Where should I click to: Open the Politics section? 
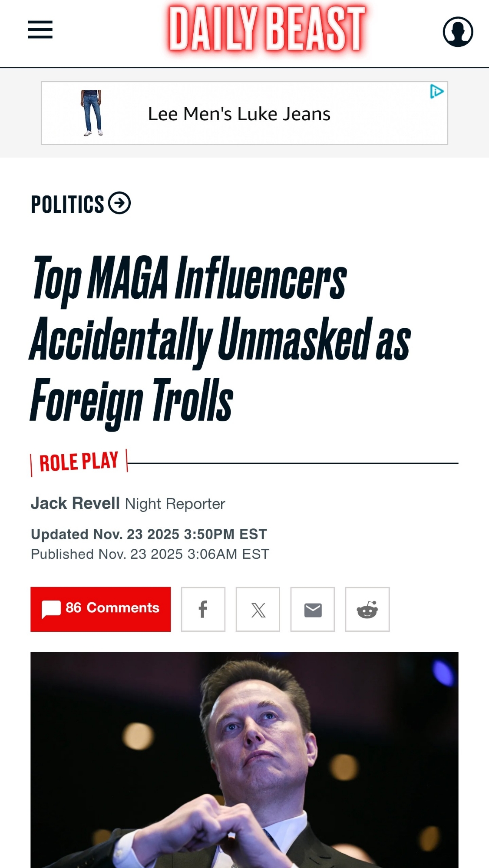(x=68, y=204)
